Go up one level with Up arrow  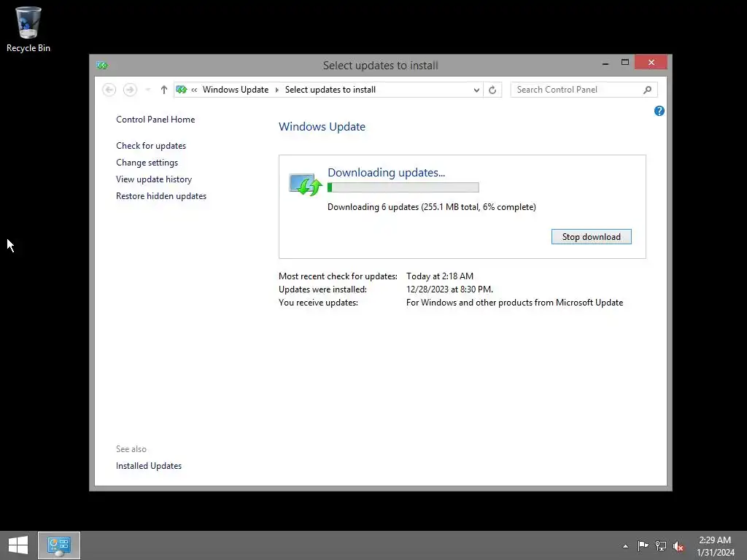tap(164, 90)
